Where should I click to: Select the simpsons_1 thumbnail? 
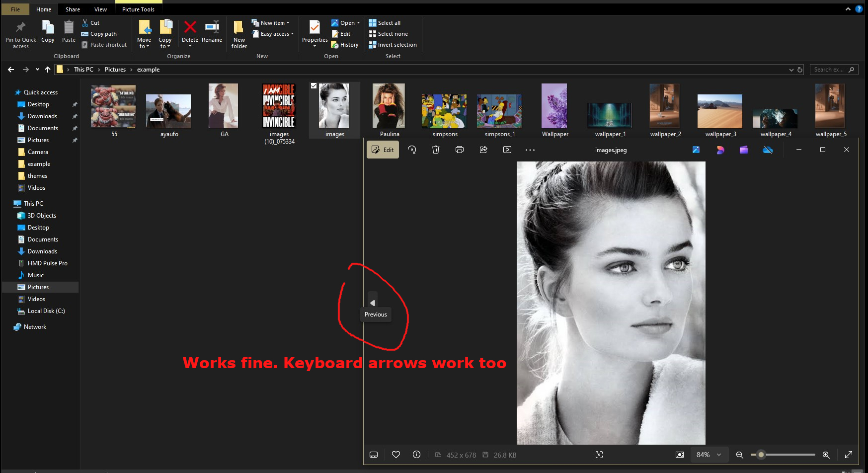pyautogui.click(x=499, y=110)
